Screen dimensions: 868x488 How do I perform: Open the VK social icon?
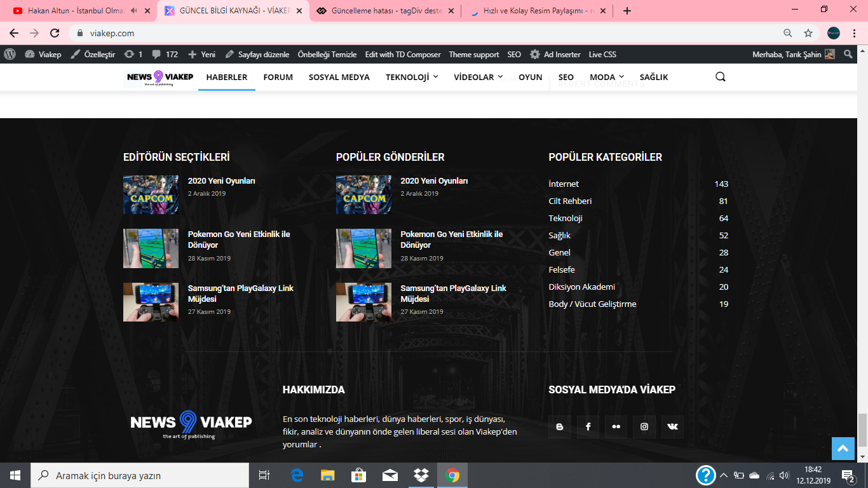672,427
